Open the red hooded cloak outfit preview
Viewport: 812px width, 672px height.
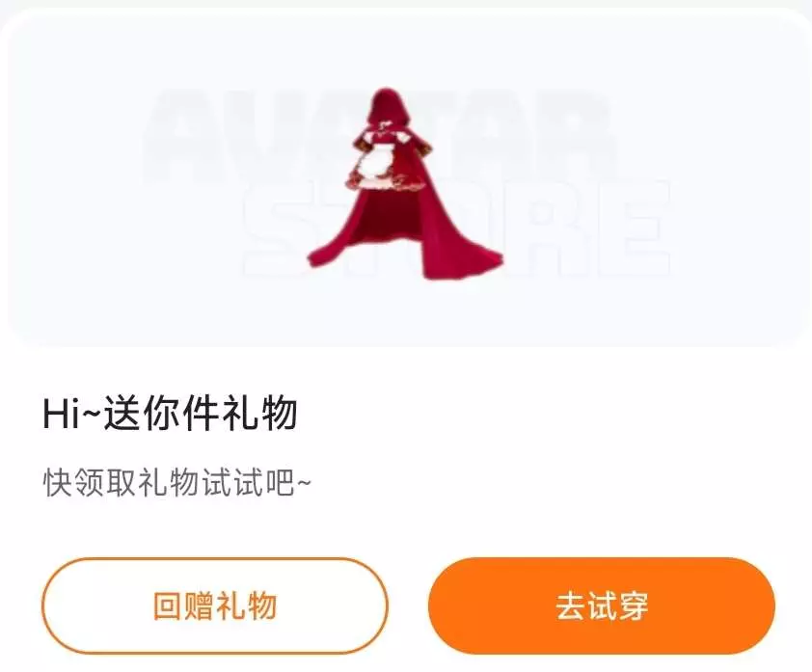click(x=405, y=184)
